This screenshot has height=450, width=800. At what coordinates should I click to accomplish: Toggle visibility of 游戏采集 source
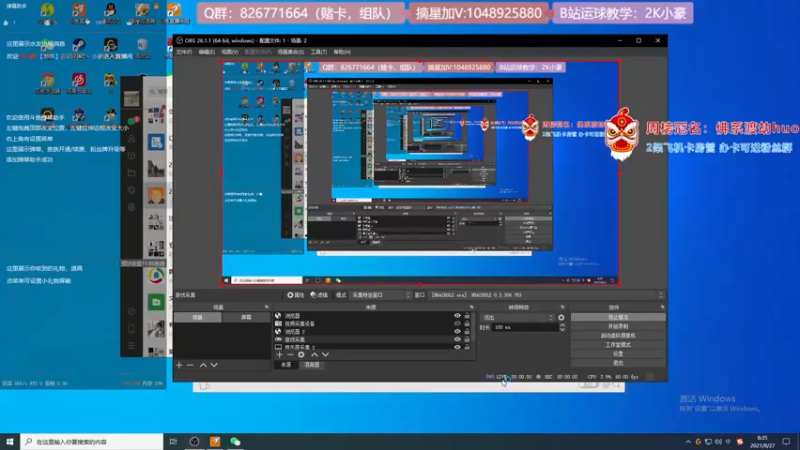[457, 339]
